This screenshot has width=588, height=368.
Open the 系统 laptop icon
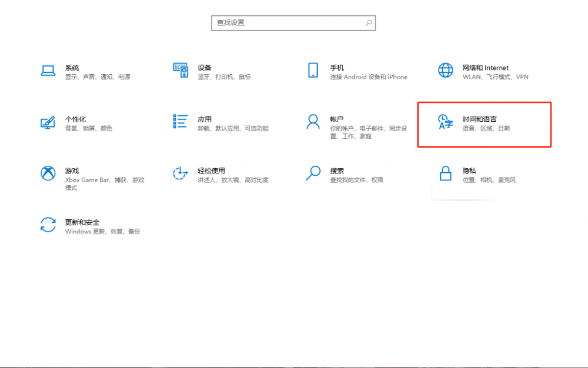tap(48, 71)
